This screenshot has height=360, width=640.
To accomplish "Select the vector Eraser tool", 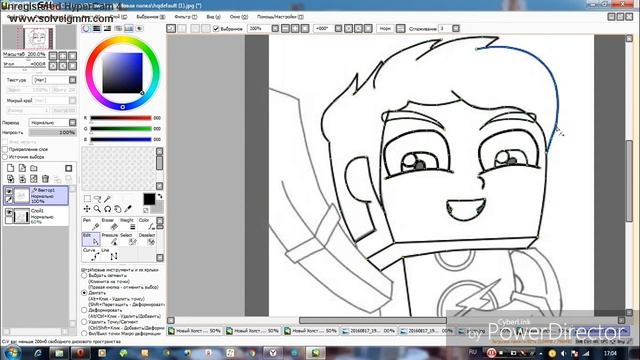I will pos(109,224).
